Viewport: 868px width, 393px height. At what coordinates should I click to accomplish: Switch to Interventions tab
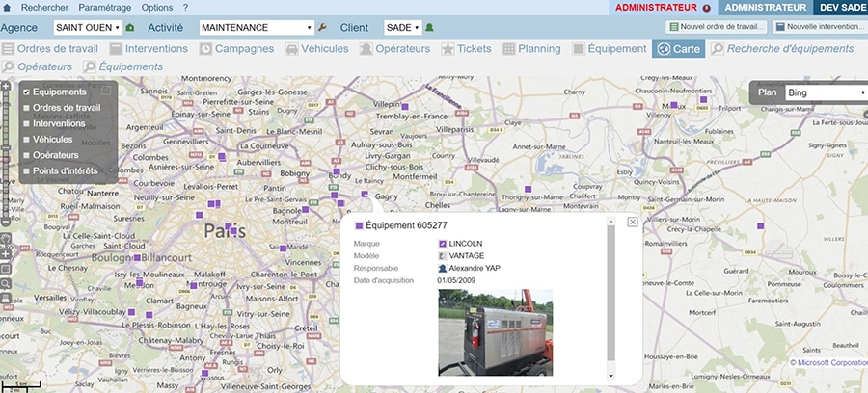tap(149, 48)
